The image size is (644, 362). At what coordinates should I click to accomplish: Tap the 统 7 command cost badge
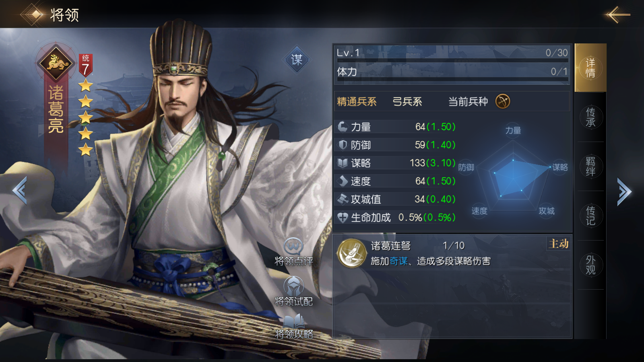click(85, 65)
